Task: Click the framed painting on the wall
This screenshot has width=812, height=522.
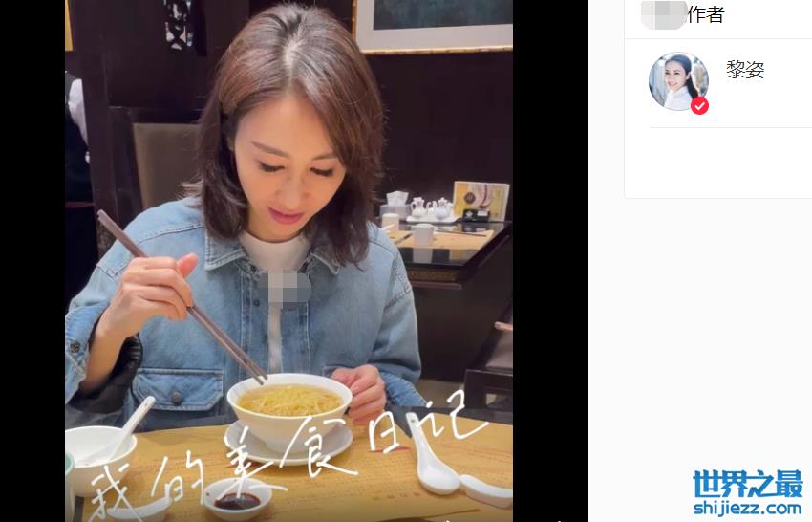Action: click(x=433, y=25)
